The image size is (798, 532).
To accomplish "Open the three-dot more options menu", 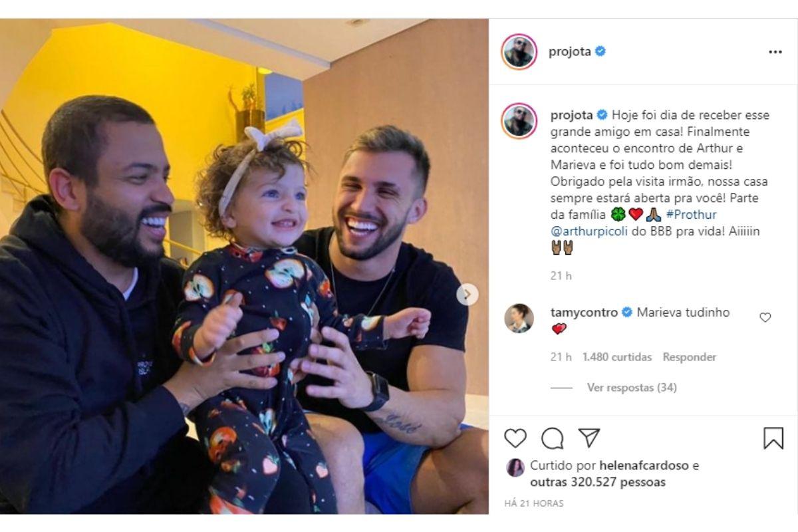I will point(775,53).
